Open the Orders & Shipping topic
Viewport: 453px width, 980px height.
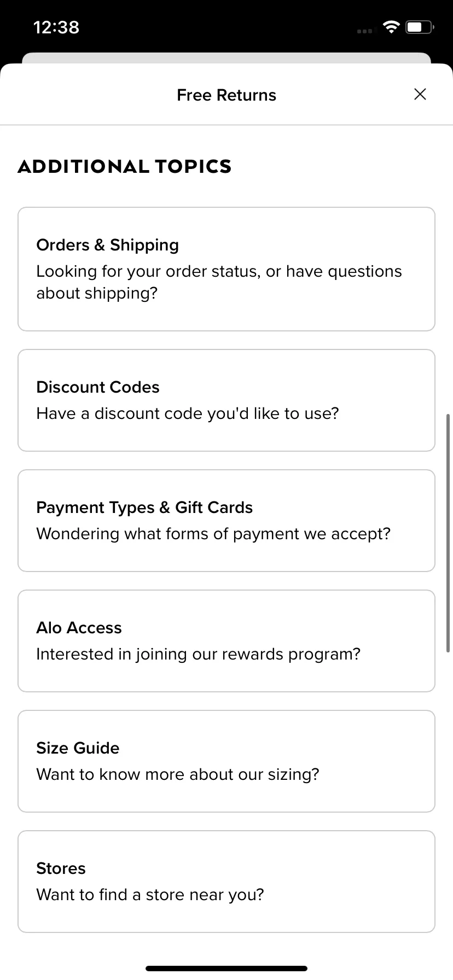pyautogui.click(x=226, y=269)
